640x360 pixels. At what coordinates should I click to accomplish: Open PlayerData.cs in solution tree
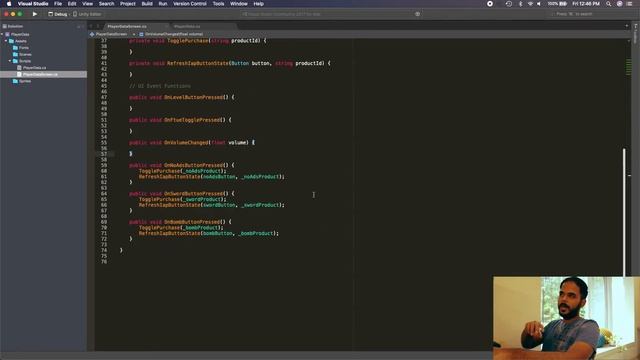click(34, 68)
